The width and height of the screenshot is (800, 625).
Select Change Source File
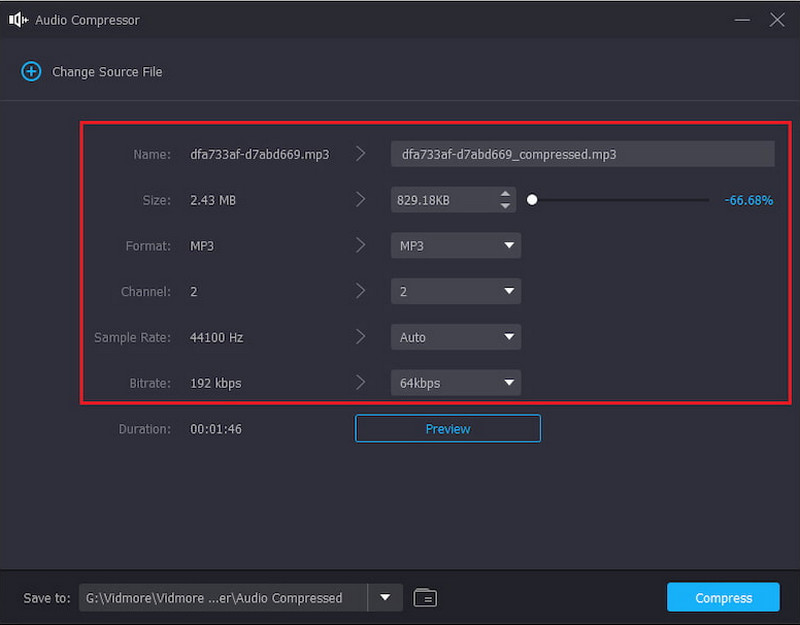(x=107, y=71)
